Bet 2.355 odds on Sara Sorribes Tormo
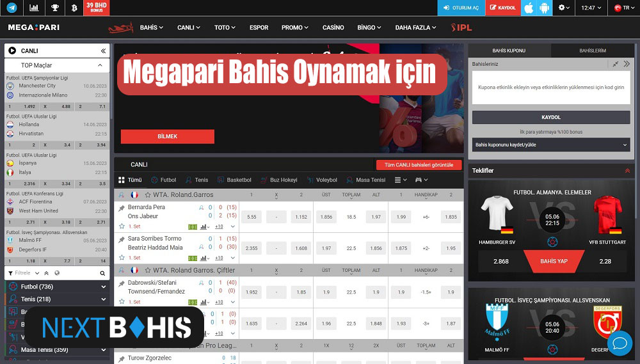The image size is (640, 364). click(252, 248)
